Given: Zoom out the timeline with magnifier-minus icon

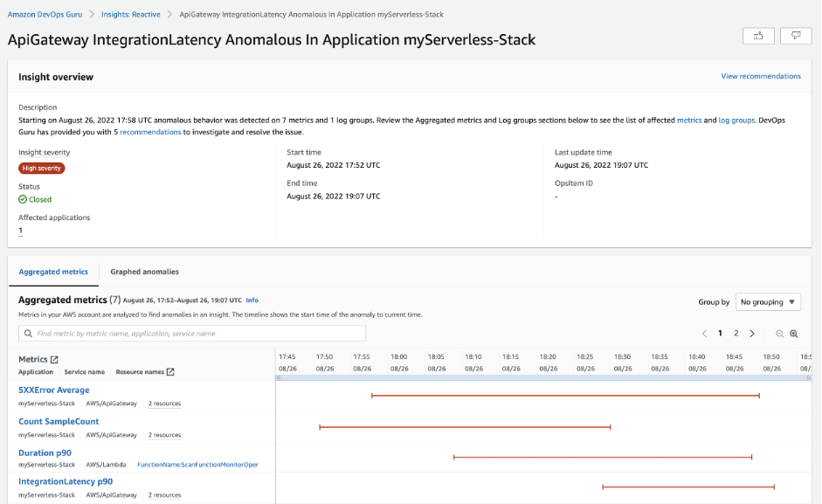Looking at the screenshot, I should (x=780, y=334).
